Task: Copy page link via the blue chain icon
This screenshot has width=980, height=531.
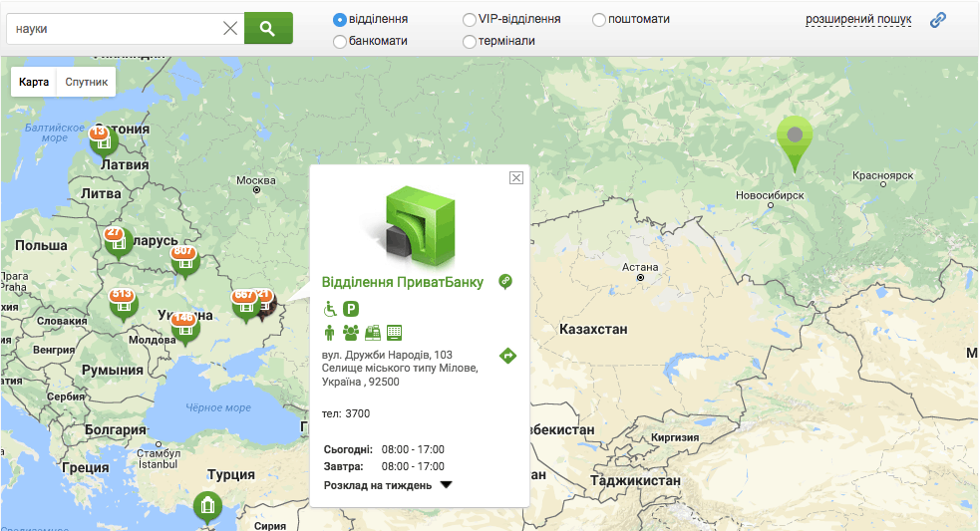Action: 937,20
